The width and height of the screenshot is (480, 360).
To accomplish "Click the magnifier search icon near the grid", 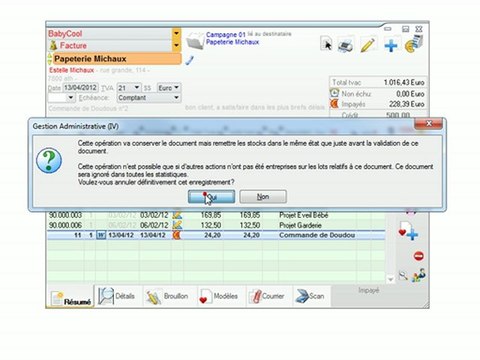I will pos(403,276).
